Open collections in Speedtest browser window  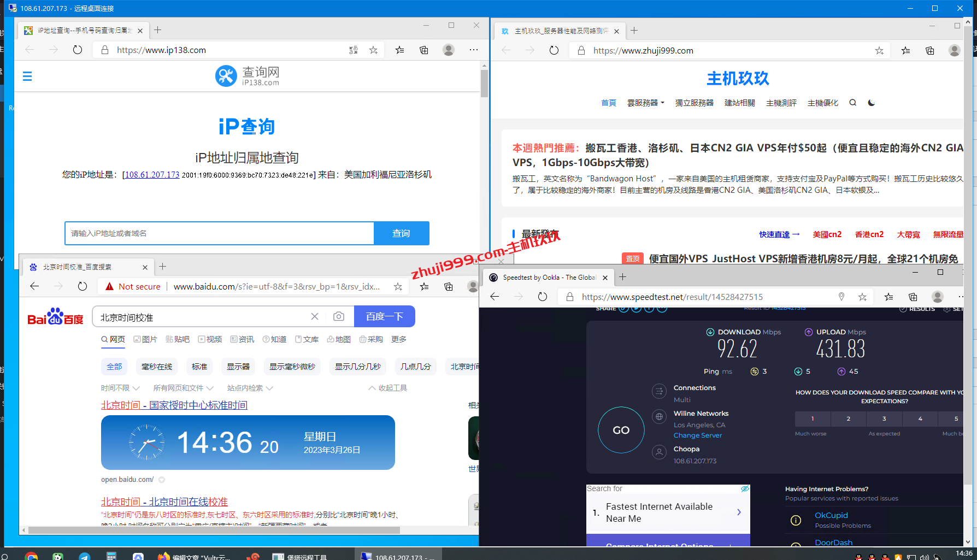[x=913, y=297]
